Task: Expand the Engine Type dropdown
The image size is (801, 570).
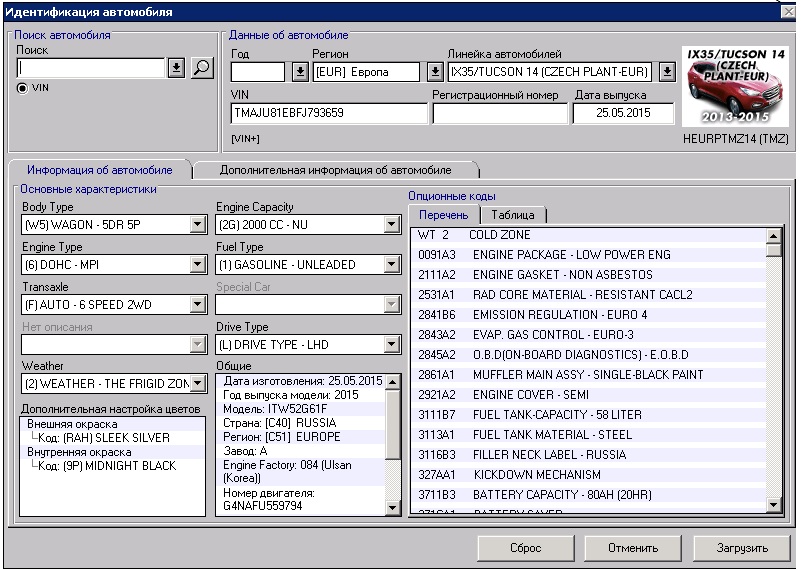Action: click(197, 264)
